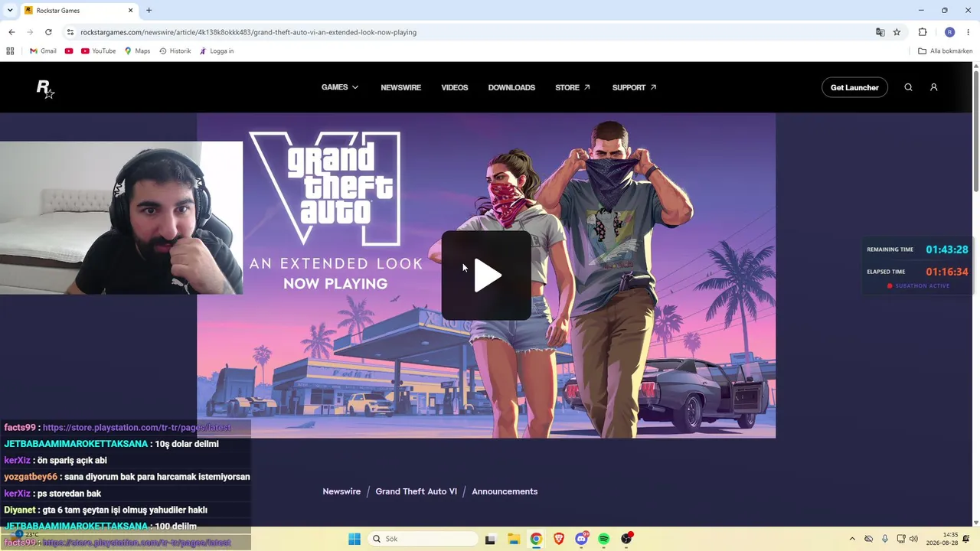Follow the Newswire breadcrumb link
The width and height of the screenshot is (980, 551).
pyautogui.click(x=341, y=491)
